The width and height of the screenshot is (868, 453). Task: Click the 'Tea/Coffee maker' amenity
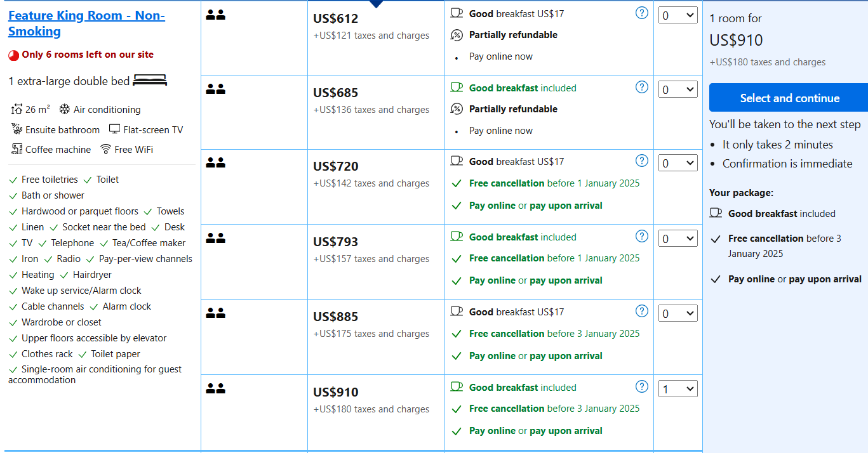pyautogui.click(x=149, y=243)
